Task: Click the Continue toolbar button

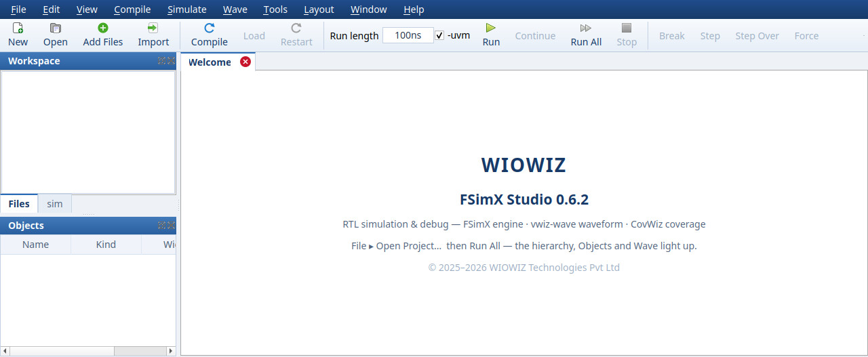Action: [535, 36]
